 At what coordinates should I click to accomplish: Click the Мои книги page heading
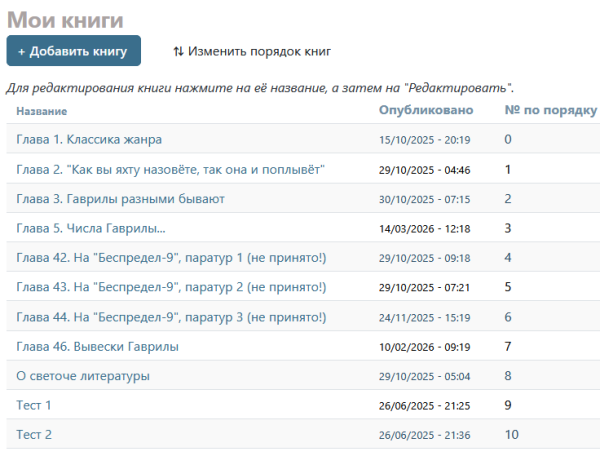pyautogui.click(x=65, y=19)
